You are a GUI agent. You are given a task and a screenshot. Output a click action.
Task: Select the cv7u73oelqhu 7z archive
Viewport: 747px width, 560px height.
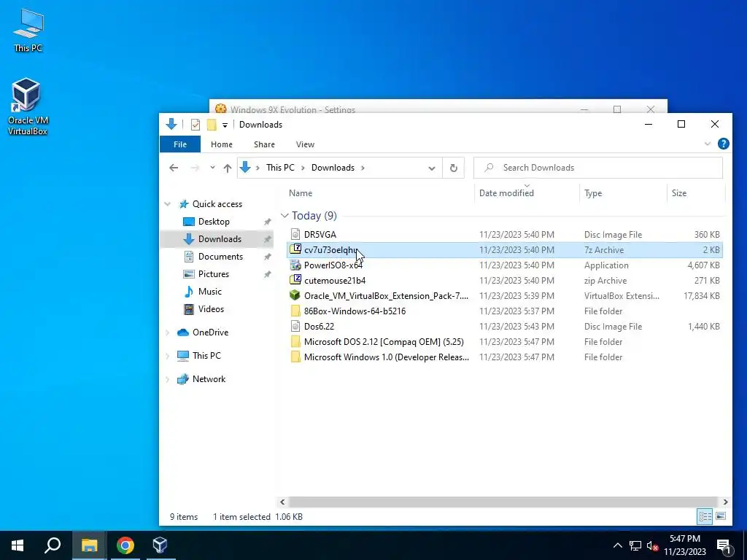click(x=505, y=249)
